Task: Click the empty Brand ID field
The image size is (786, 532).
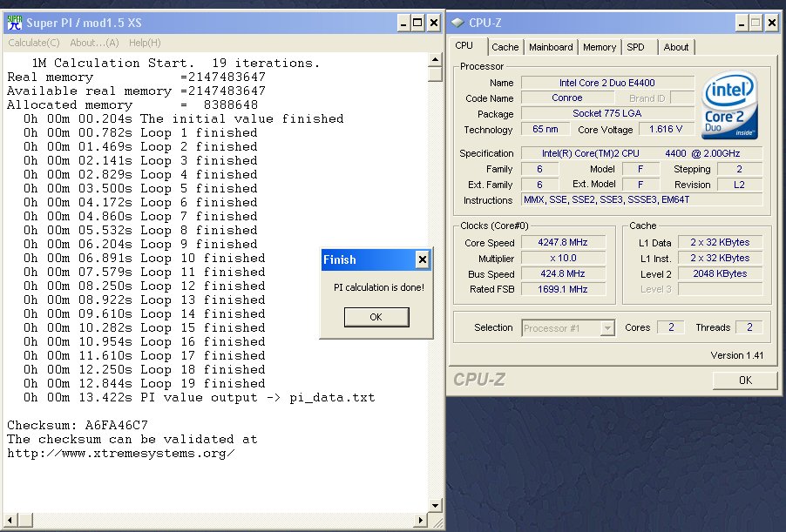Action: coord(682,98)
